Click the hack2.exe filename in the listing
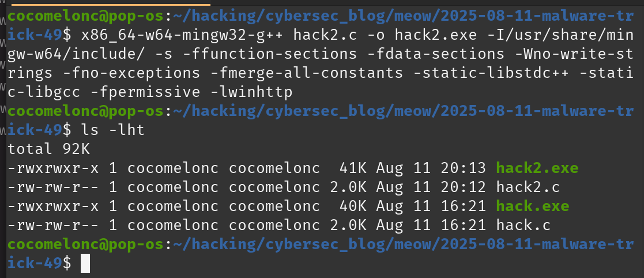This screenshot has height=278, width=644. [x=537, y=168]
